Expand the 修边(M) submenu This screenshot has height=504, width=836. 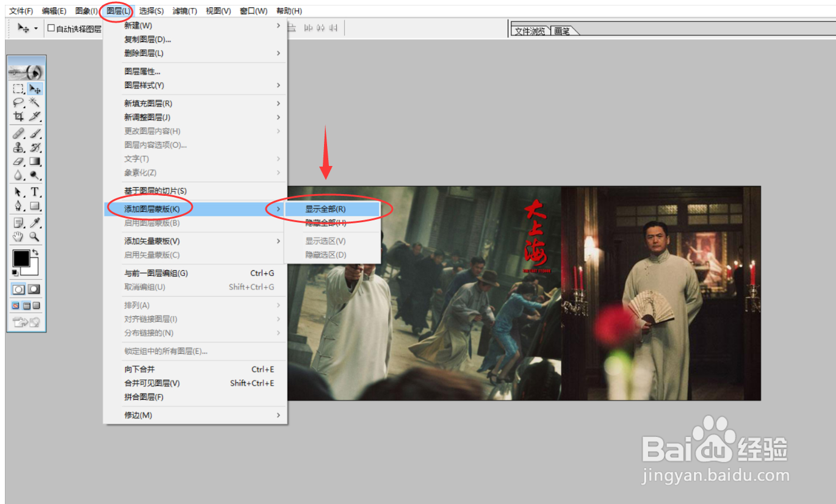pos(278,415)
